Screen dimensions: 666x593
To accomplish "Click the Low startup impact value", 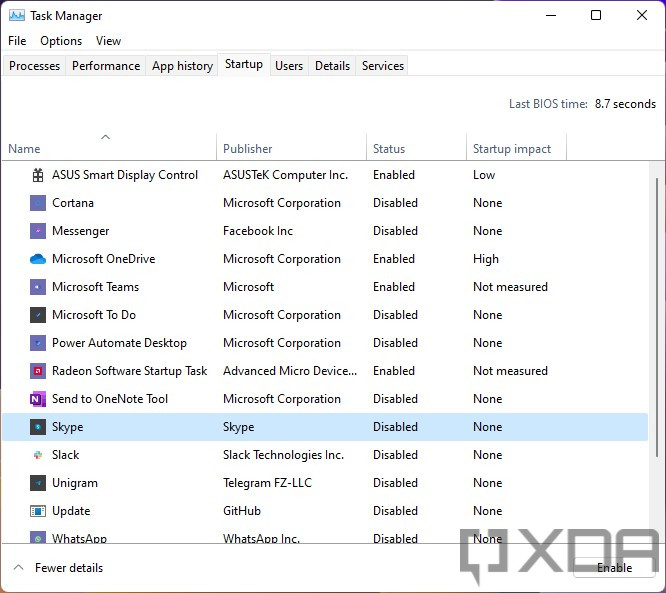I will click(484, 175).
